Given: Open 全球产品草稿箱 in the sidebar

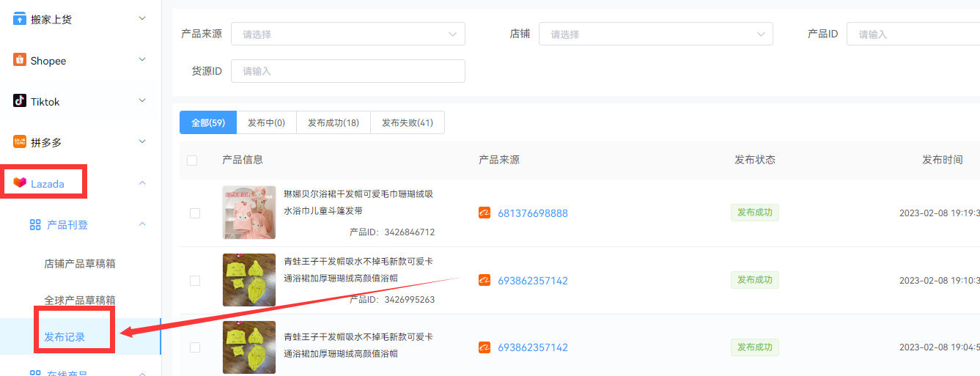Looking at the screenshot, I should pos(80,300).
